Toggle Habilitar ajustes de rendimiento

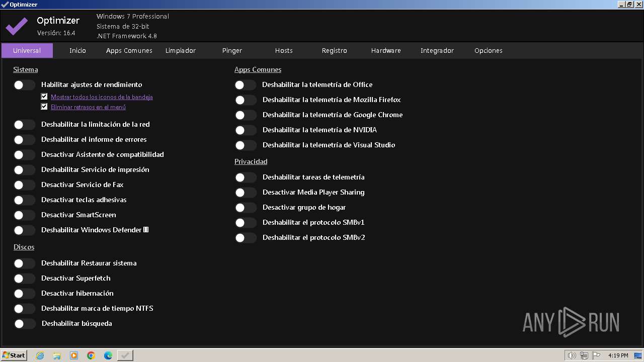point(24,85)
